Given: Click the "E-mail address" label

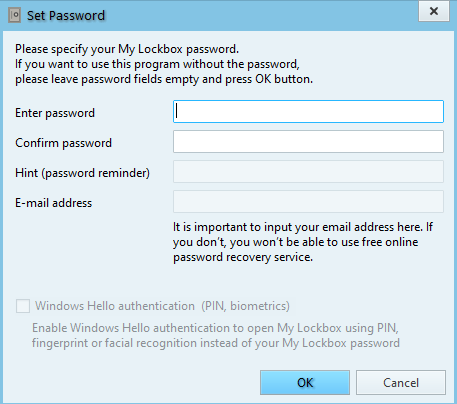Looking at the screenshot, I should [53, 203].
